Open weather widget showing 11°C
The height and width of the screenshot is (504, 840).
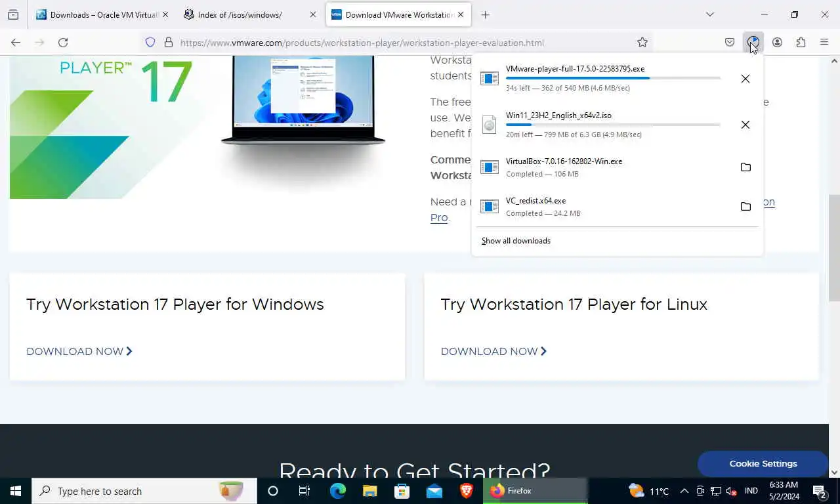tap(649, 491)
